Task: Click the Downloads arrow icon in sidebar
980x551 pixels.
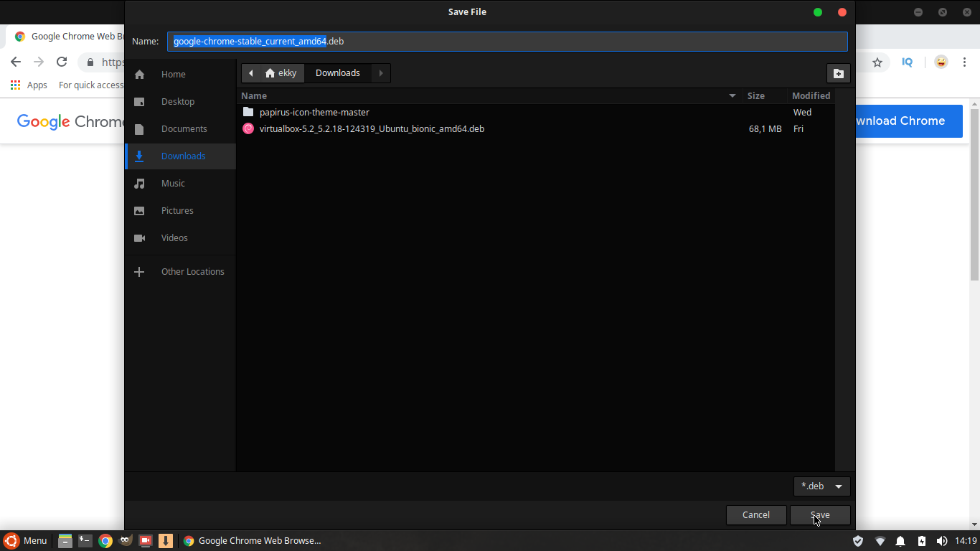Action: (139, 156)
